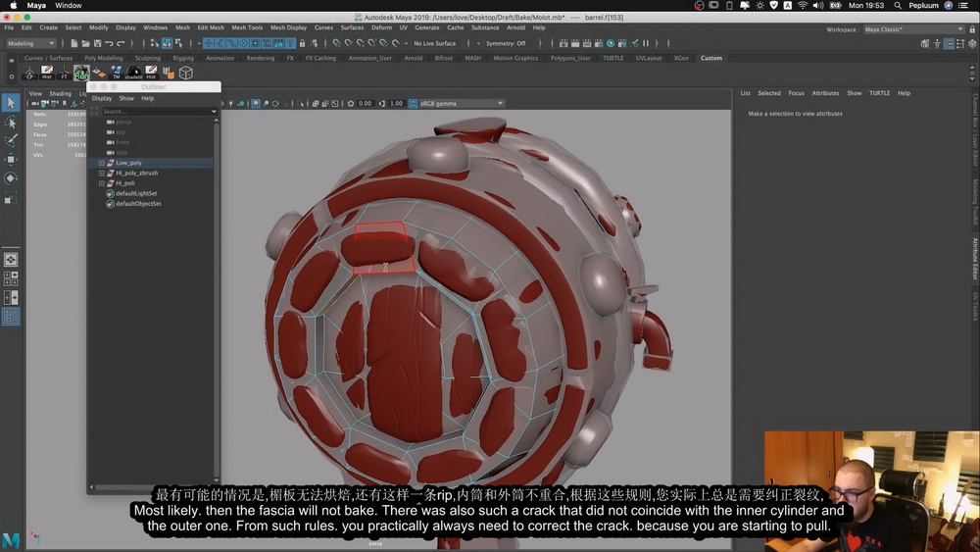Click the Save Scene disk icon
The width and height of the screenshot is (980, 552).
point(97,43)
